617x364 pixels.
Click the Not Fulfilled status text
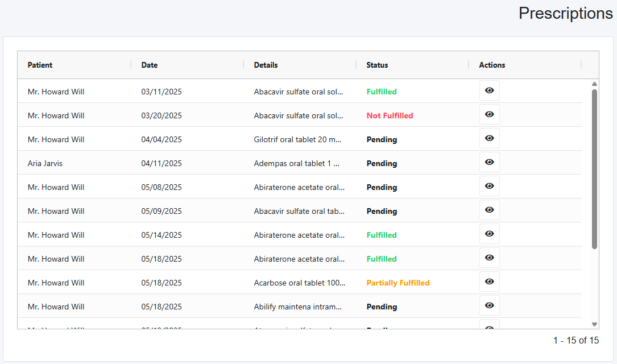[390, 115]
